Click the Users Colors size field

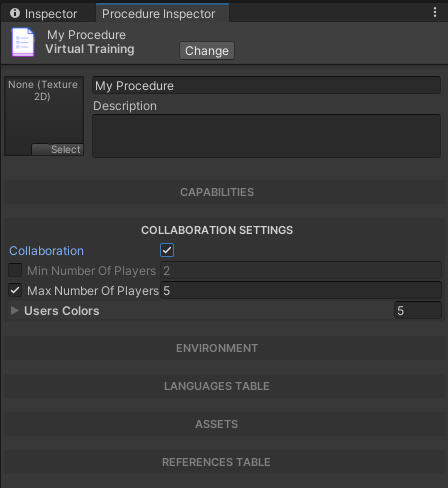tap(418, 310)
